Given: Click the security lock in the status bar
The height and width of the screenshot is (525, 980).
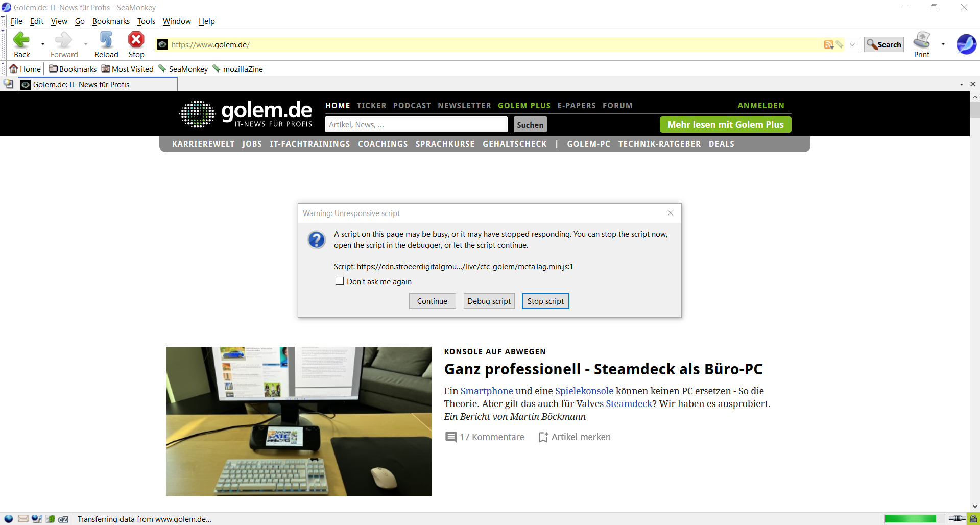Looking at the screenshot, I should pyautogui.click(x=973, y=519).
